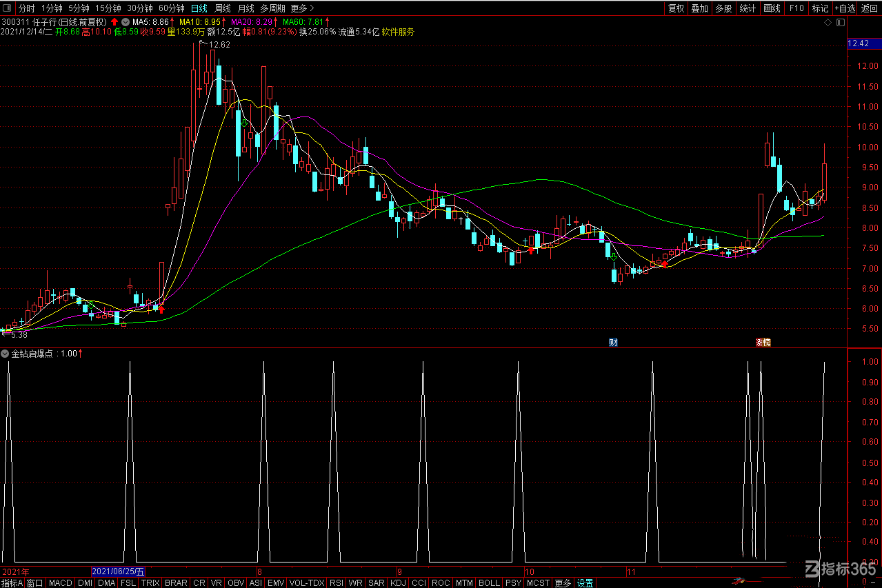Switch sub-indicator to WR
Image resolution: width=882 pixels, height=588 pixels.
point(356,582)
